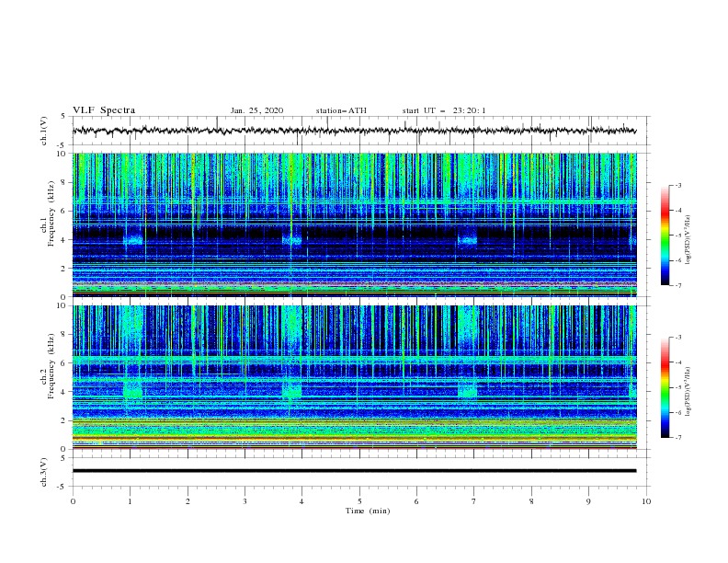Click the ch.1 waveform trace
Screen dimensions: 728x563
click(354, 131)
